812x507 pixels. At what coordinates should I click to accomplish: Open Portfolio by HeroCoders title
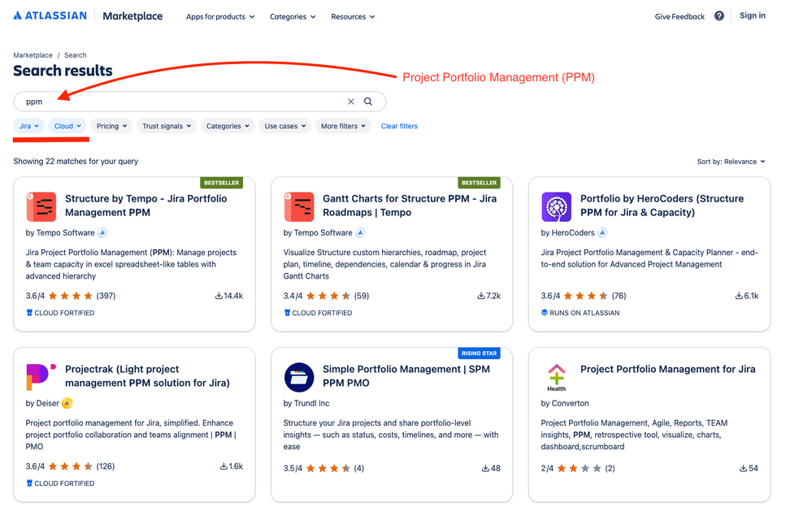pos(662,206)
